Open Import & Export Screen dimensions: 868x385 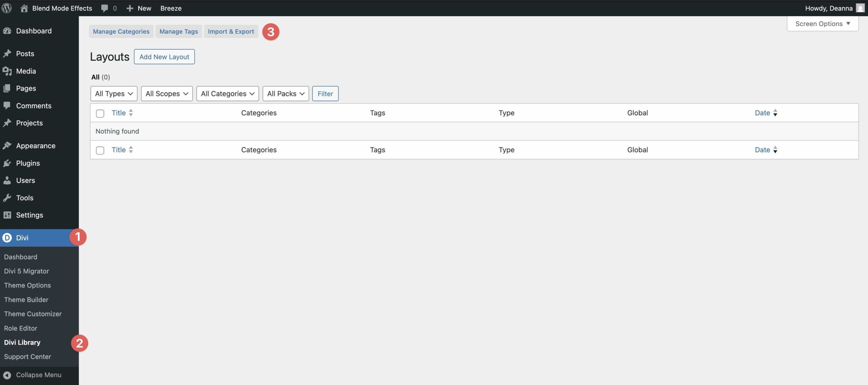tap(231, 31)
